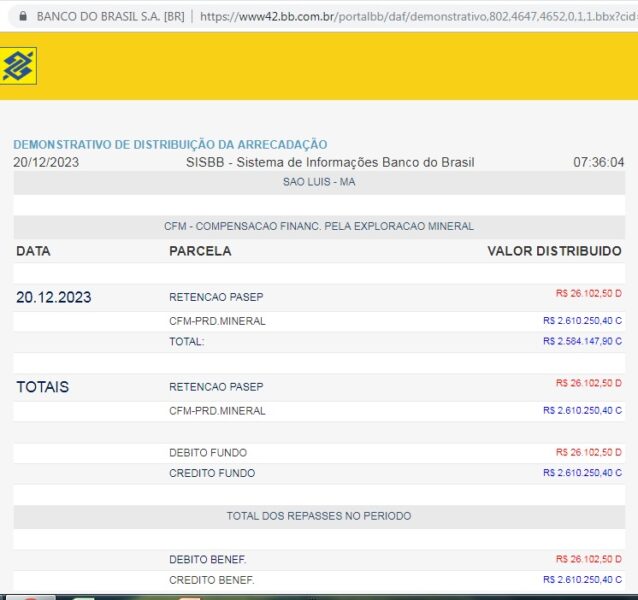
Task: Click the PARCELA column header
Action: point(200,251)
